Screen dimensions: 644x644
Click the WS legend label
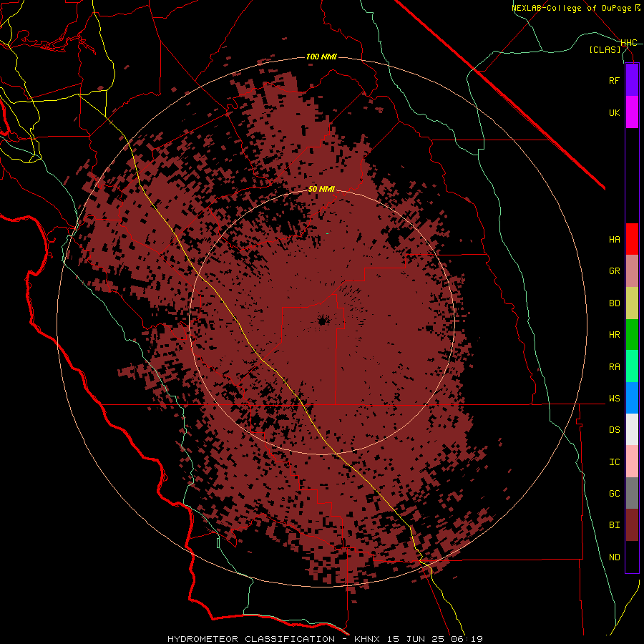[614, 399]
